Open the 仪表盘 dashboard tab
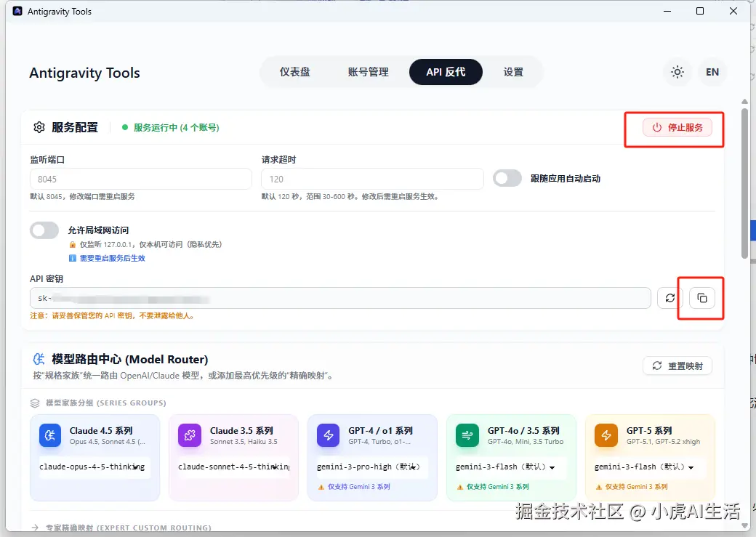Image resolution: width=756 pixels, height=537 pixels. tap(295, 73)
